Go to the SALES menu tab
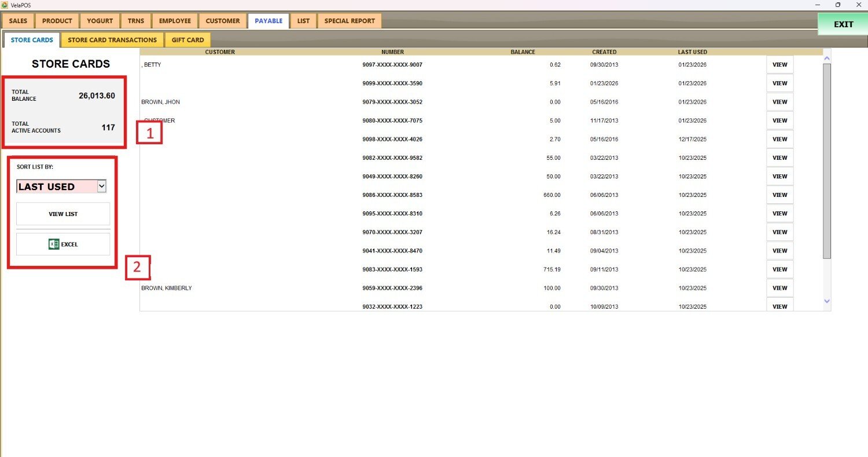 (18, 21)
